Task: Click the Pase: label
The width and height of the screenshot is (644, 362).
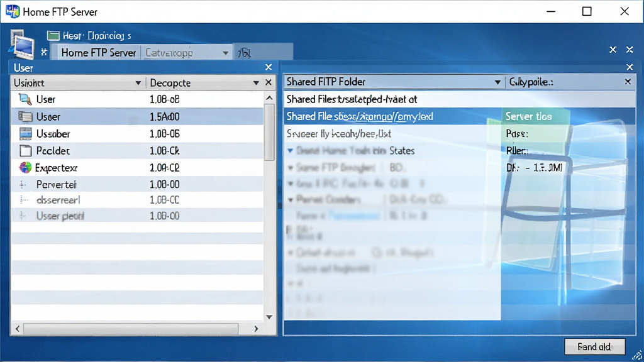Action: (517, 133)
